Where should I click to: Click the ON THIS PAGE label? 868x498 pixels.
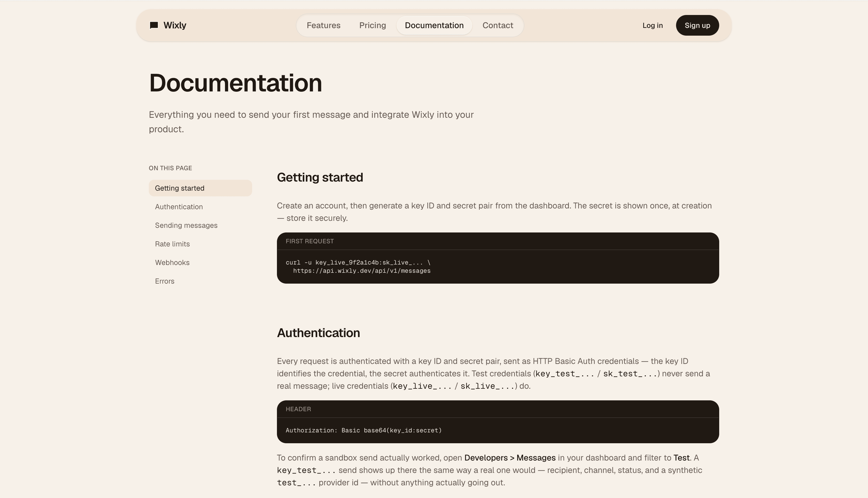(170, 168)
